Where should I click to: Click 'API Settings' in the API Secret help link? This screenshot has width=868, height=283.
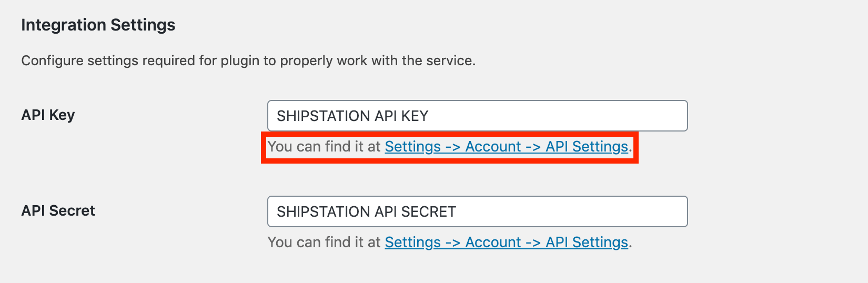tap(587, 242)
